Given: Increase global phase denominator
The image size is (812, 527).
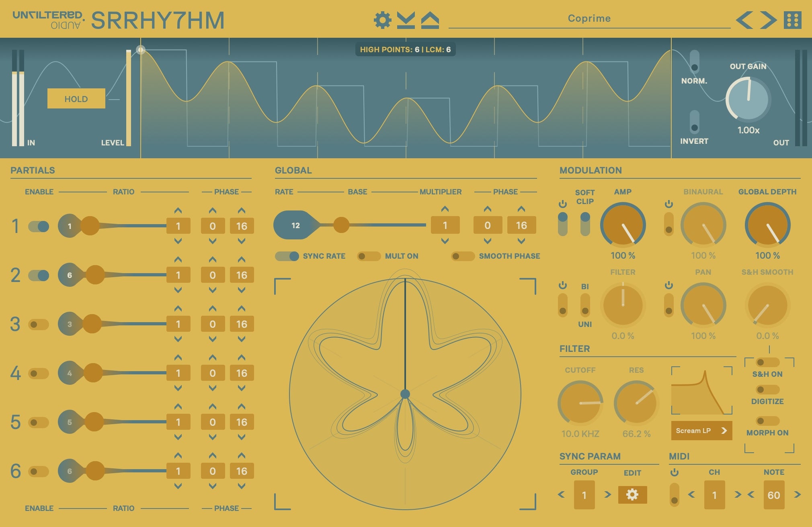Looking at the screenshot, I should tap(521, 209).
